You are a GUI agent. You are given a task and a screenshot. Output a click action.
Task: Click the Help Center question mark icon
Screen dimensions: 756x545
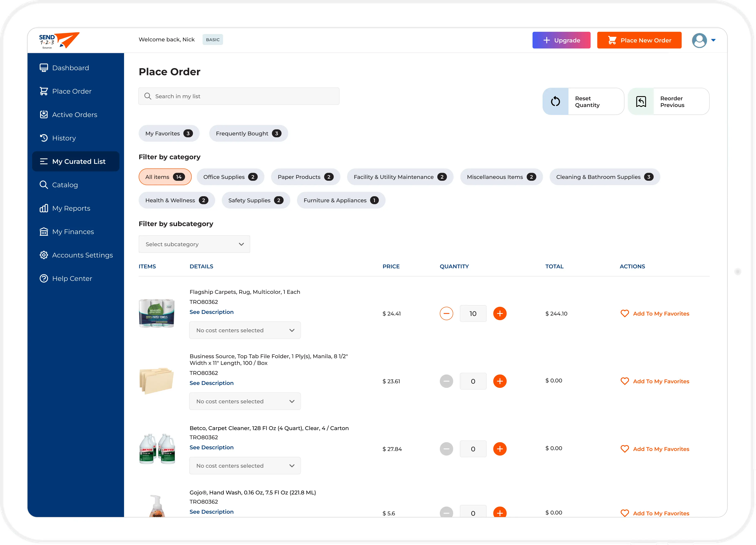[44, 278]
